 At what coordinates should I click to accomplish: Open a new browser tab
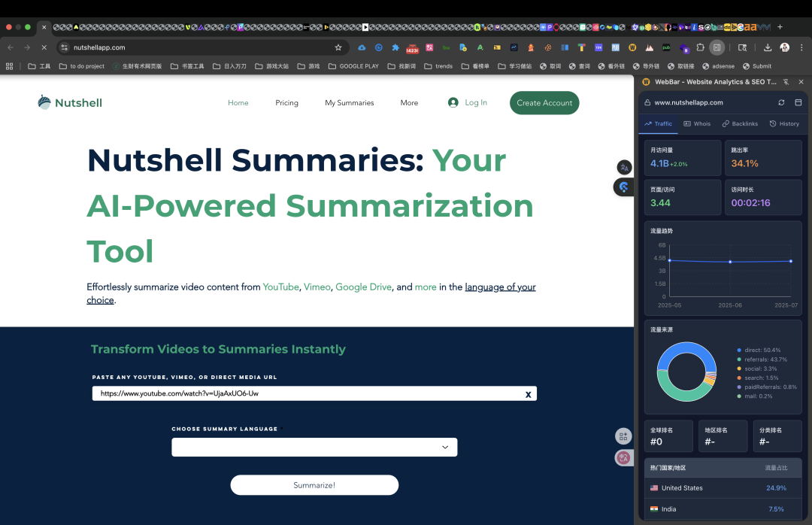780,27
